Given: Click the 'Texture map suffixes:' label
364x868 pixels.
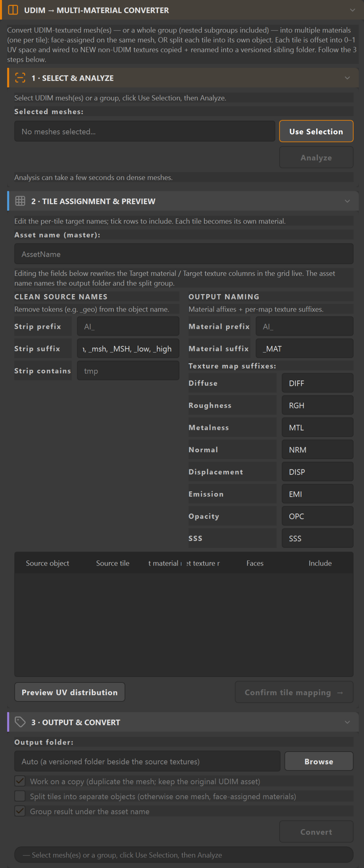Looking at the screenshot, I should coord(232,366).
